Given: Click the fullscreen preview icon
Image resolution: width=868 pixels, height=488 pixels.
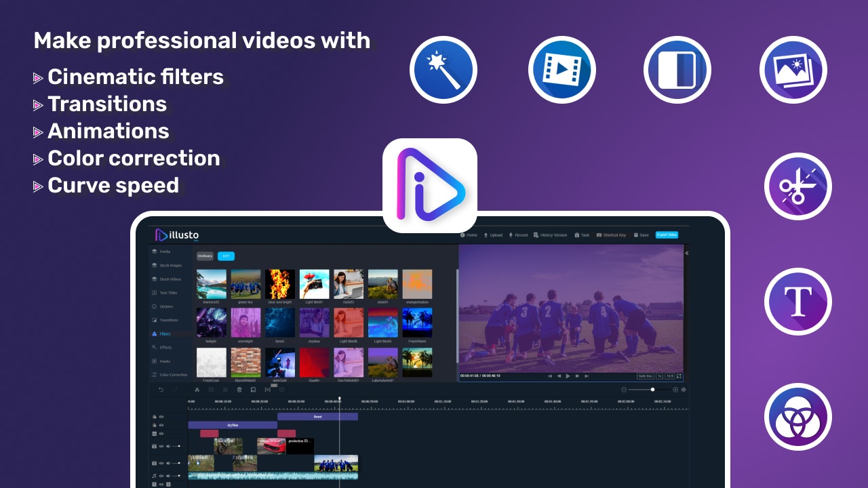Looking at the screenshot, I should (x=679, y=375).
